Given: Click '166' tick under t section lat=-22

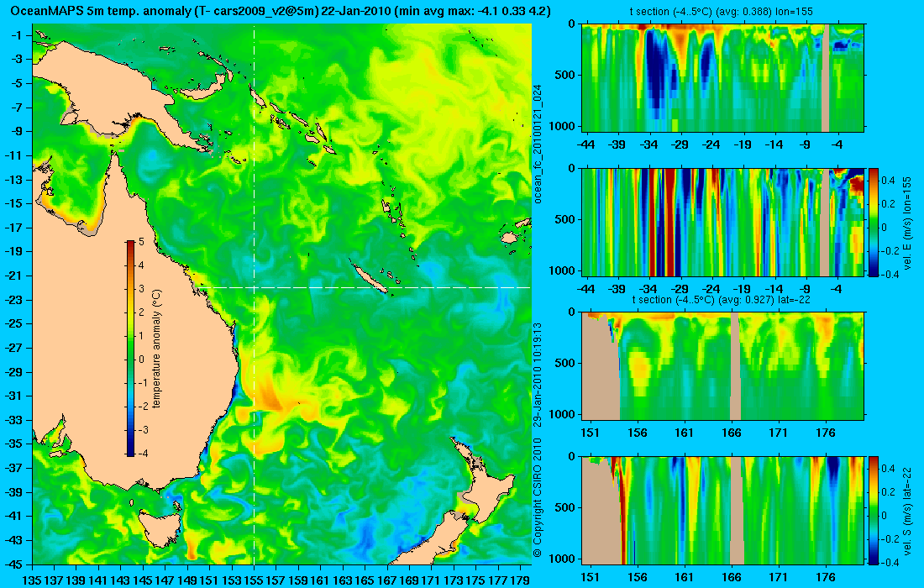Looking at the screenshot, I should 731,433.
